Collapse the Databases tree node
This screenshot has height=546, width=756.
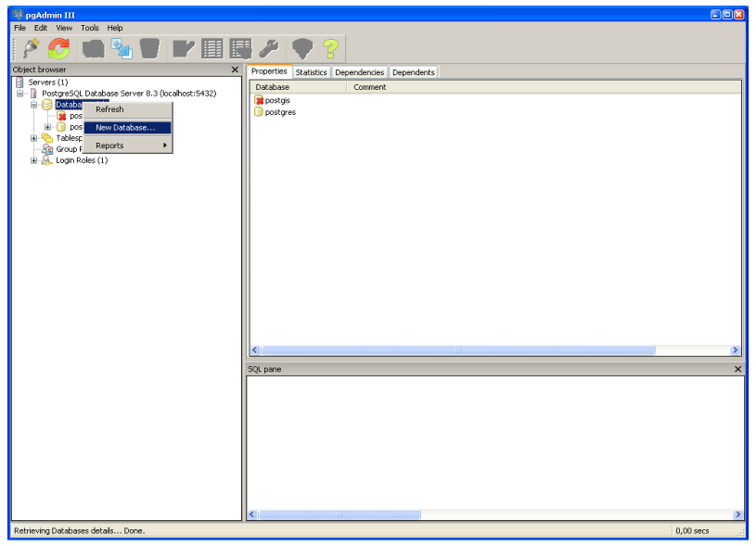point(33,105)
